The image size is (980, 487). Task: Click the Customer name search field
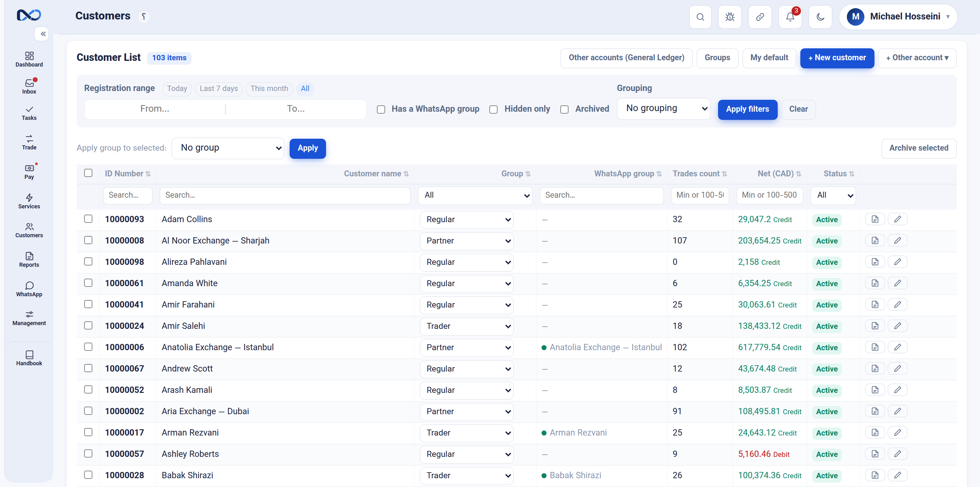(x=285, y=195)
